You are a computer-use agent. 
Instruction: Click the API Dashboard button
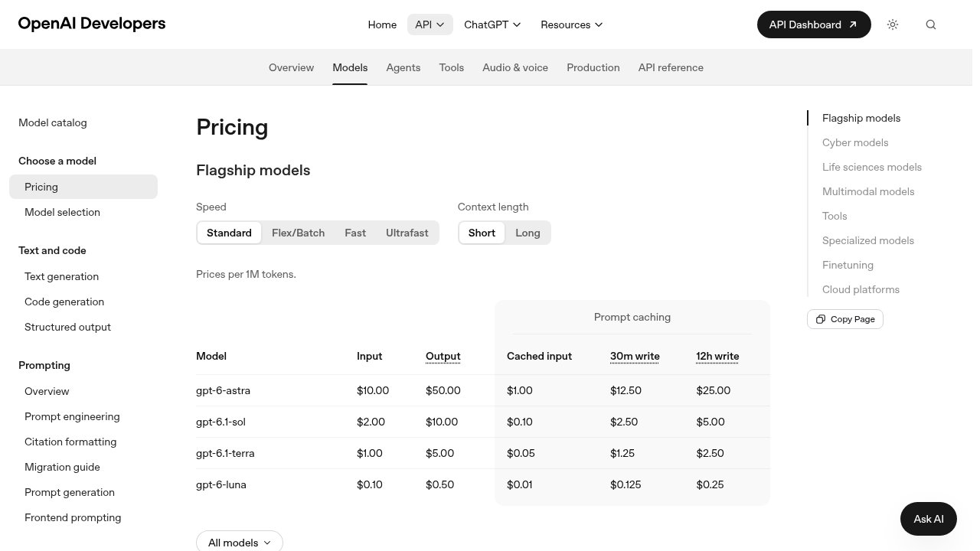814,24
